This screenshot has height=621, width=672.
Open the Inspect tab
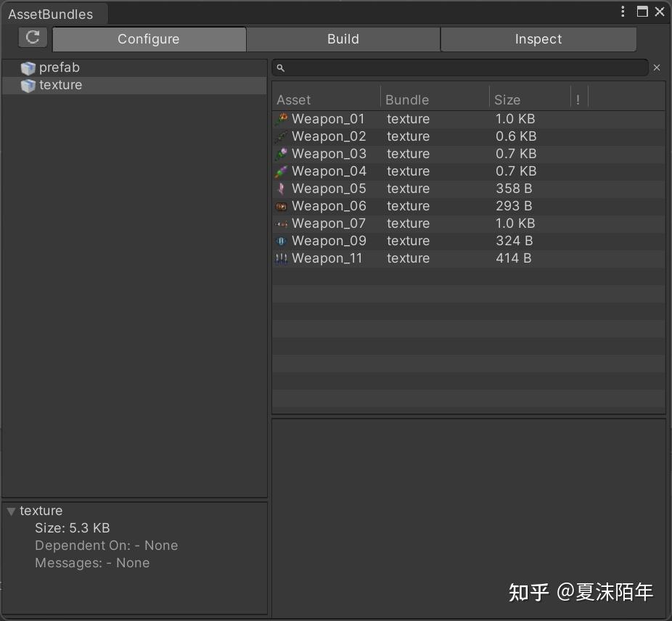click(x=538, y=38)
